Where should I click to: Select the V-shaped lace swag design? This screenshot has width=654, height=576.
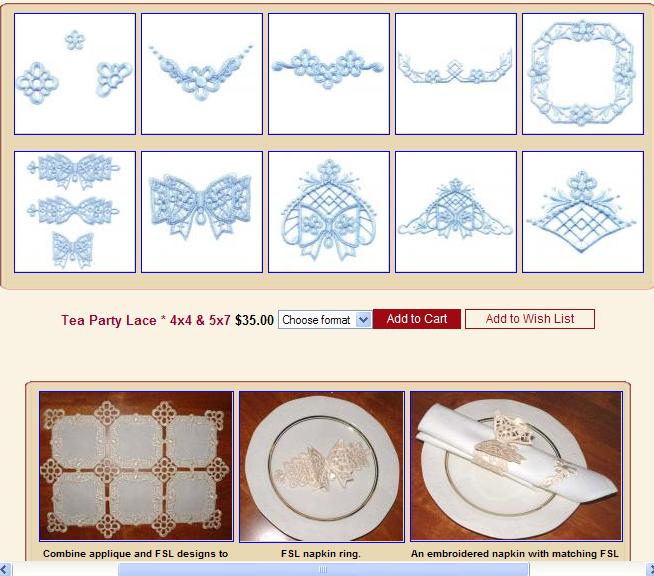pyautogui.click(x=202, y=74)
